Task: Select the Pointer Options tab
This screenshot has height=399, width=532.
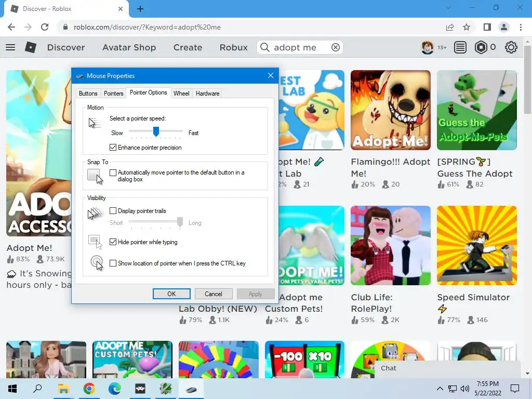Action: 148,92
